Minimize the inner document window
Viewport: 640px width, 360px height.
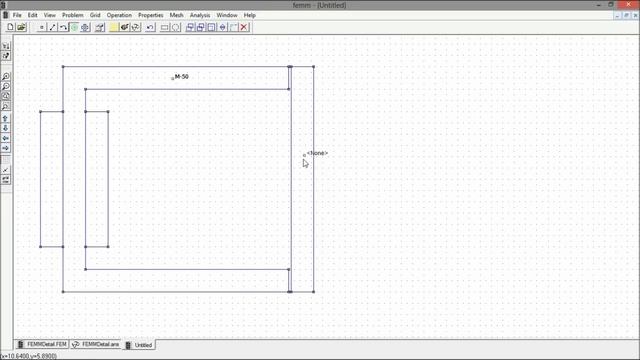pyautogui.click(x=618, y=15)
